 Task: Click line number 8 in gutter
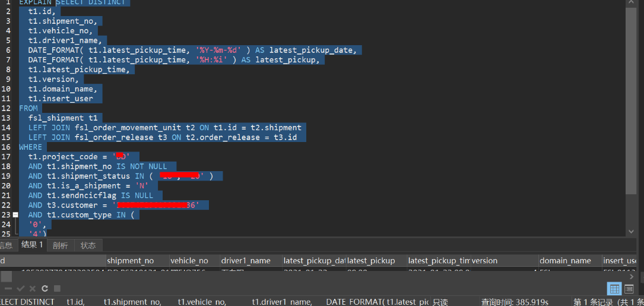pos(8,70)
